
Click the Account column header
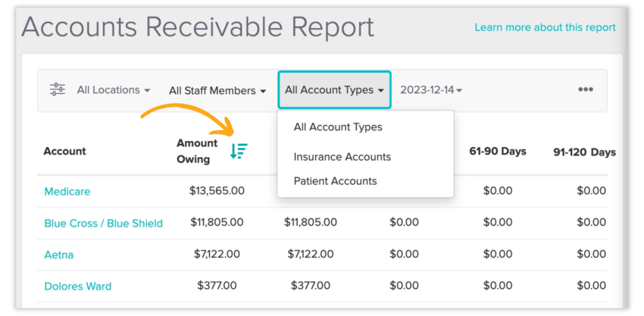coord(64,152)
